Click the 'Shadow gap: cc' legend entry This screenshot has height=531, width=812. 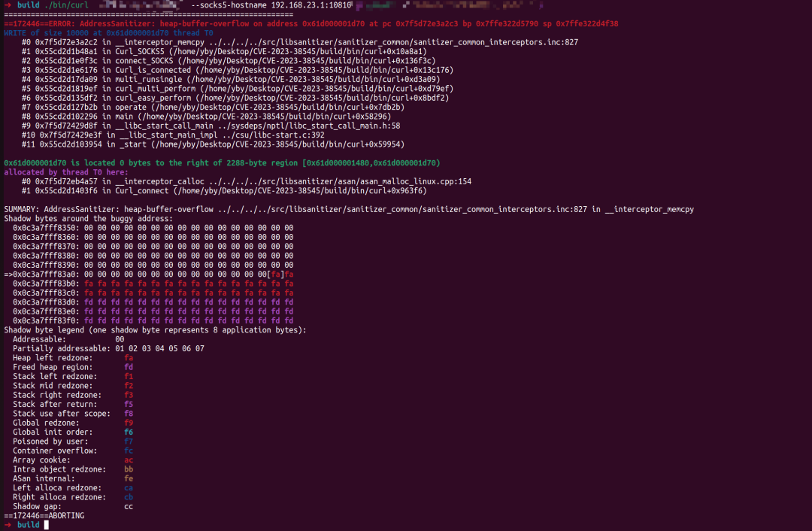tap(72, 507)
